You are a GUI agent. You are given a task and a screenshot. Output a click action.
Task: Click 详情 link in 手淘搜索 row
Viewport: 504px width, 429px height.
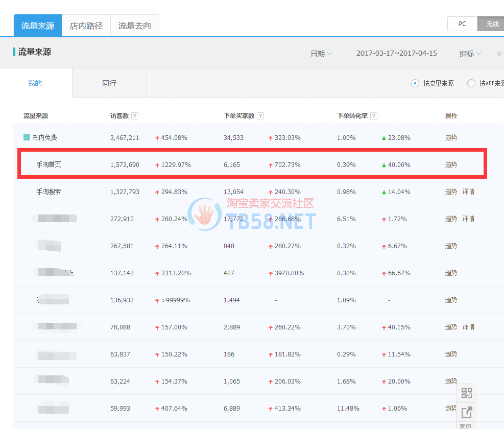coord(468,192)
